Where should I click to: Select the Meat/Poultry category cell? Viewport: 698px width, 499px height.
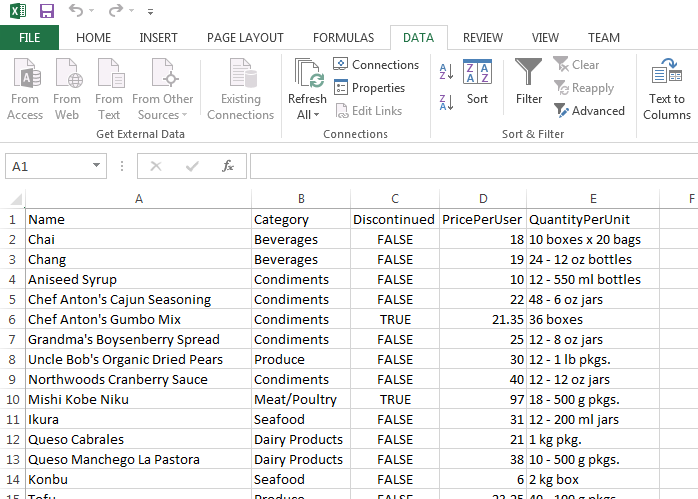(x=301, y=400)
